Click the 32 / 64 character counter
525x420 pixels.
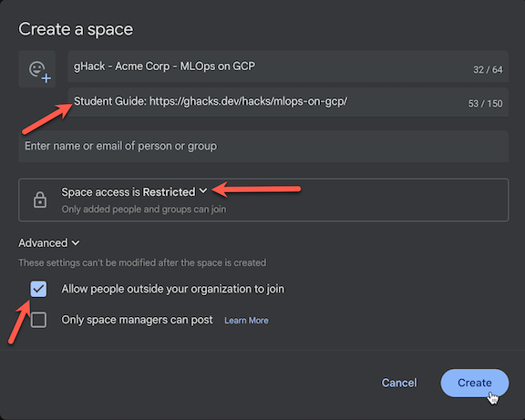[488, 69]
